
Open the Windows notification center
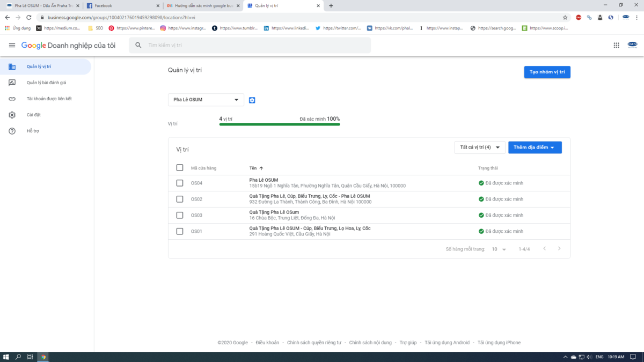coord(634,357)
